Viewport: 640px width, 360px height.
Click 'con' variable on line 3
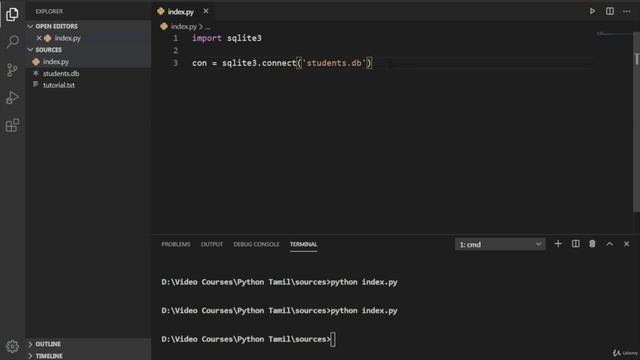pyautogui.click(x=199, y=63)
